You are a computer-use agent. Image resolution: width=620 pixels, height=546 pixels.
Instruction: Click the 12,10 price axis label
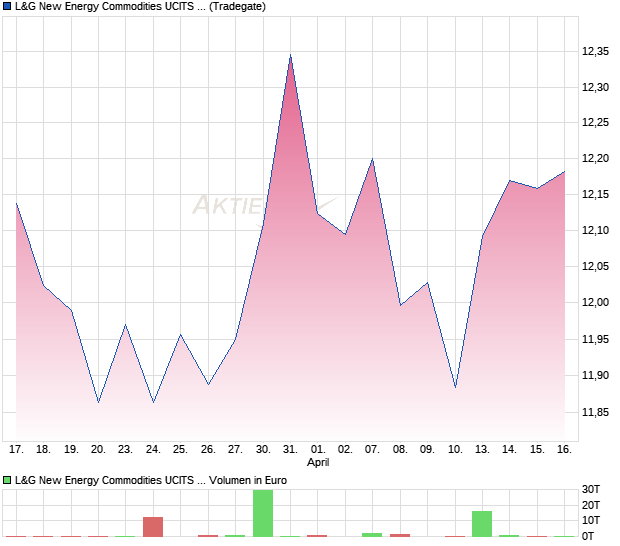[x=595, y=230]
